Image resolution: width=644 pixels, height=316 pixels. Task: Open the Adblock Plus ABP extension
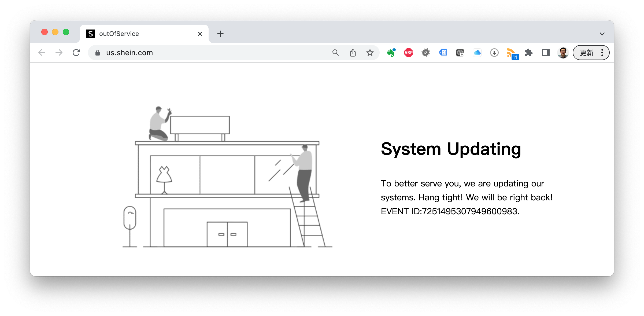[409, 53]
